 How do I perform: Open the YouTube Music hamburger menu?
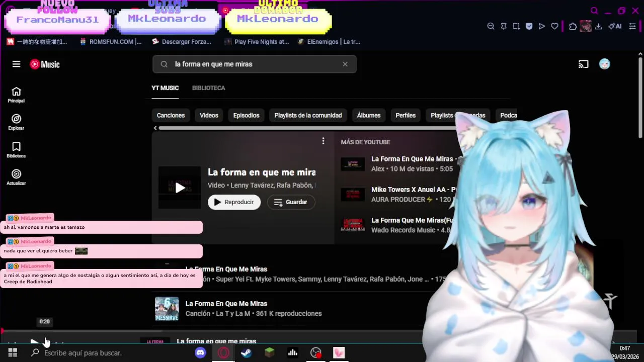(x=17, y=64)
